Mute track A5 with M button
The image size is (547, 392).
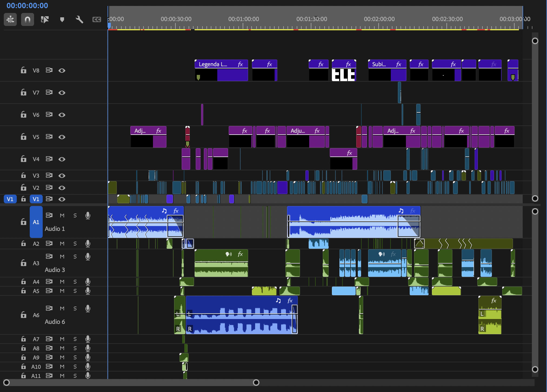[x=62, y=291]
